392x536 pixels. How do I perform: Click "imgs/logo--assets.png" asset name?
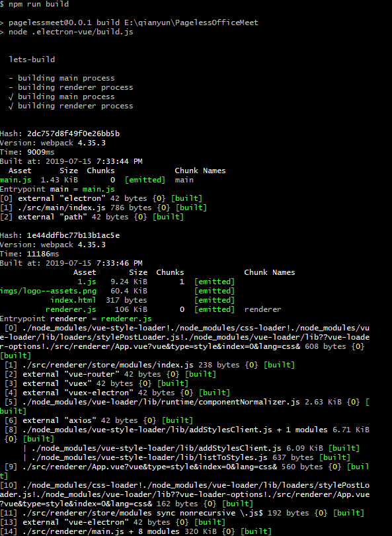click(48, 291)
